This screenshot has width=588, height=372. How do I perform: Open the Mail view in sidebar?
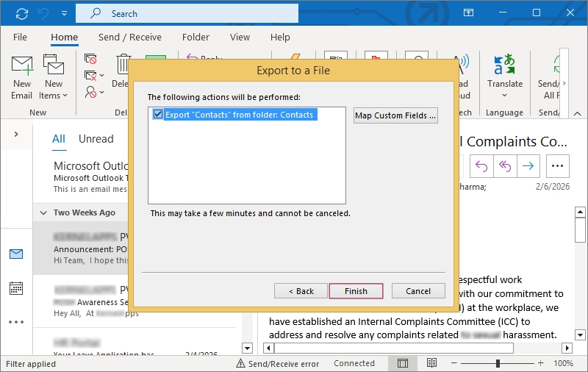(x=16, y=254)
